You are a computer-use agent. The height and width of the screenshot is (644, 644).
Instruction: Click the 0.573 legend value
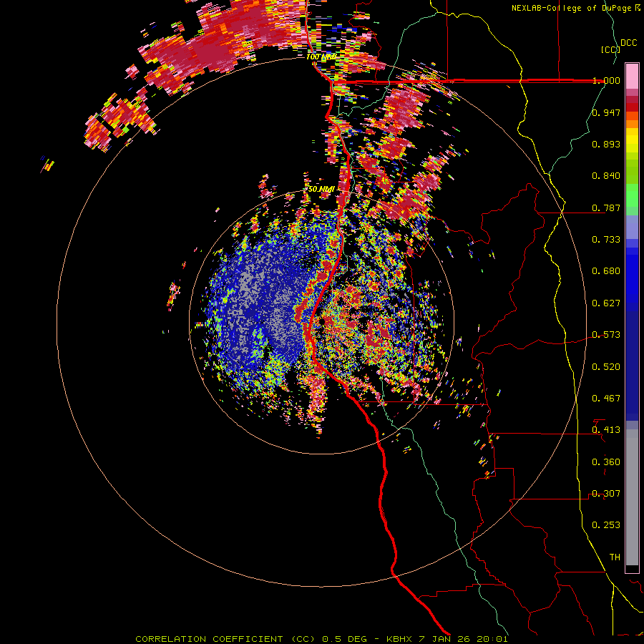pos(606,335)
